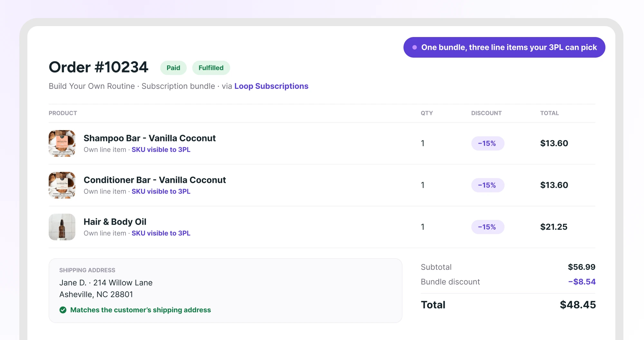This screenshot has width=644, height=340.
Task: Click the PRODUCT column header
Action: (63, 113)
